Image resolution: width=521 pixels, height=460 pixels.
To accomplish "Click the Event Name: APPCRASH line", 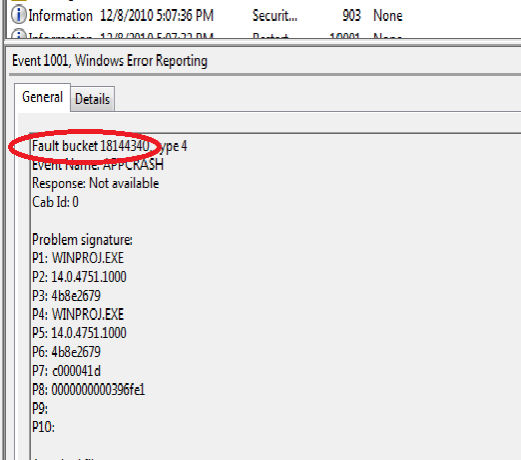I will coord(98,165).
